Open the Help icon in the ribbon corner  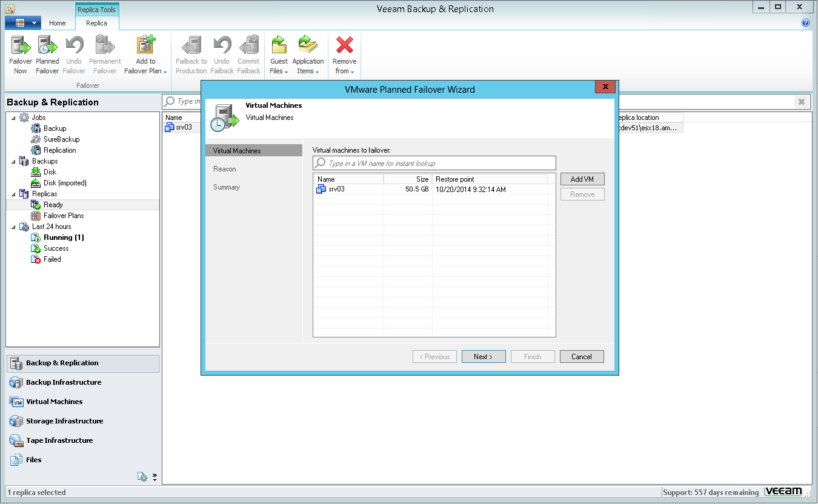tap(805, 23)
